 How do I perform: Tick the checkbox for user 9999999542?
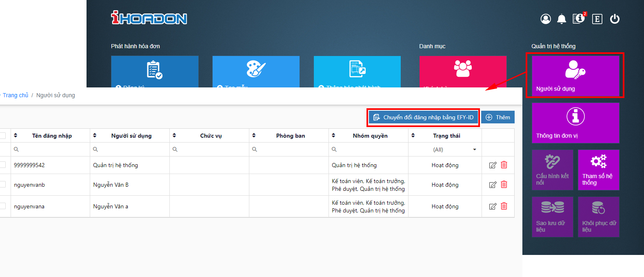pyautogui.click(x=2, y=165)
